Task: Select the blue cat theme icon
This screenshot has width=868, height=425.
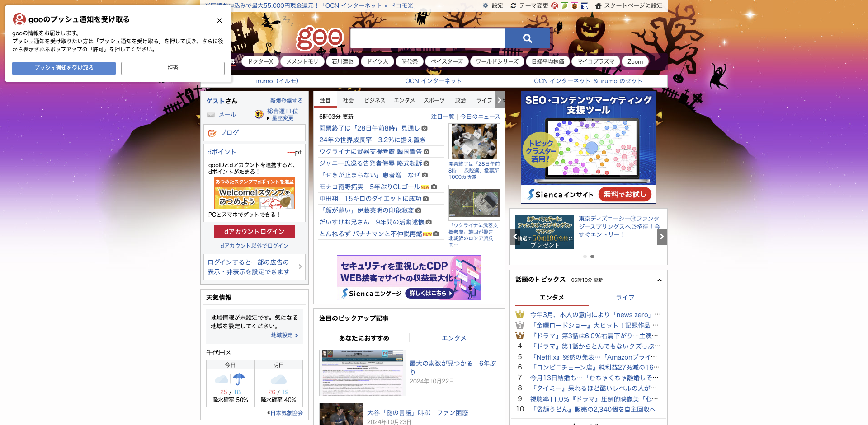Action: pos(585,5)
